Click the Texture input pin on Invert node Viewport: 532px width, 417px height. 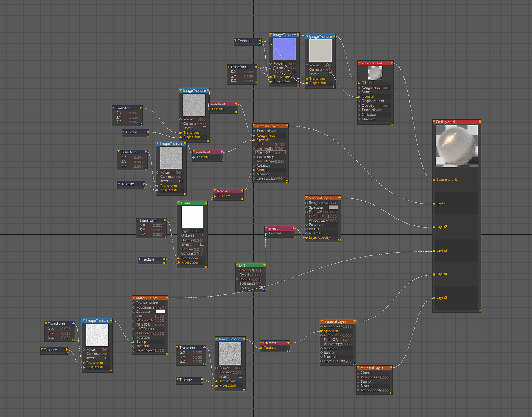[266, 234]
